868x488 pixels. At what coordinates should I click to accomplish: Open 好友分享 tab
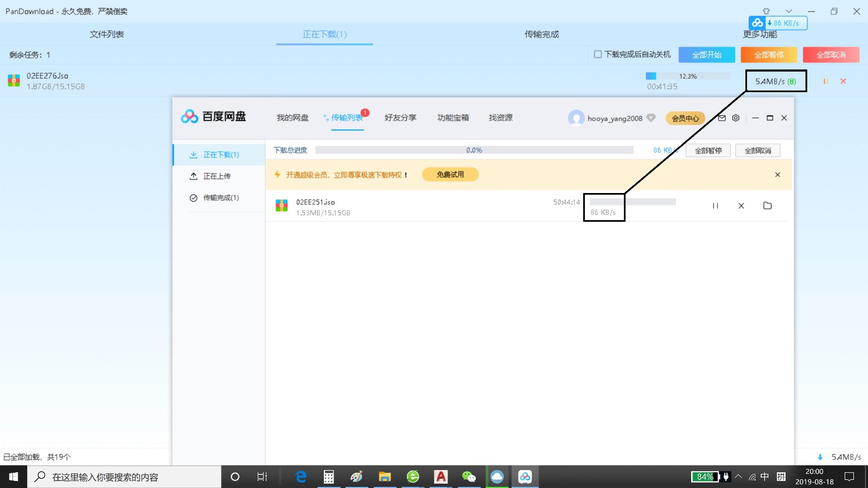[400, 118]
